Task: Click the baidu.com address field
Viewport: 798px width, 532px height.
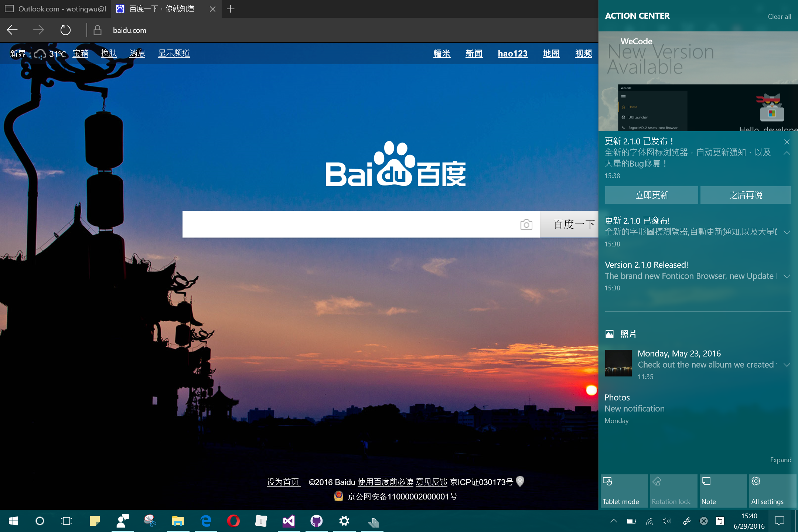Action: [x=130, y=30]
